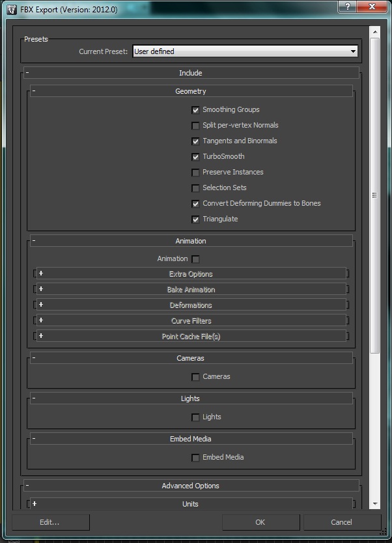Click the Cancel button
This screenshot has width=392, height=543.
[342, 522]
